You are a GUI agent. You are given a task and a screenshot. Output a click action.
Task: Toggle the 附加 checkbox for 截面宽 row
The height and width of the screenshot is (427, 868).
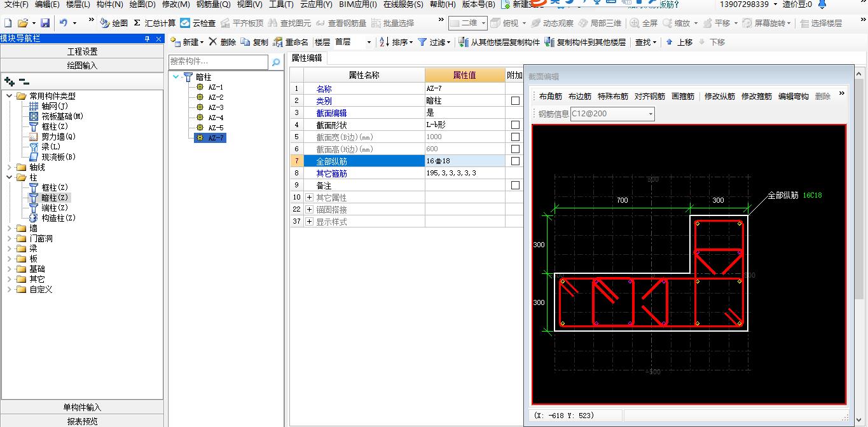pyautogui.click(x=515, y=137)
